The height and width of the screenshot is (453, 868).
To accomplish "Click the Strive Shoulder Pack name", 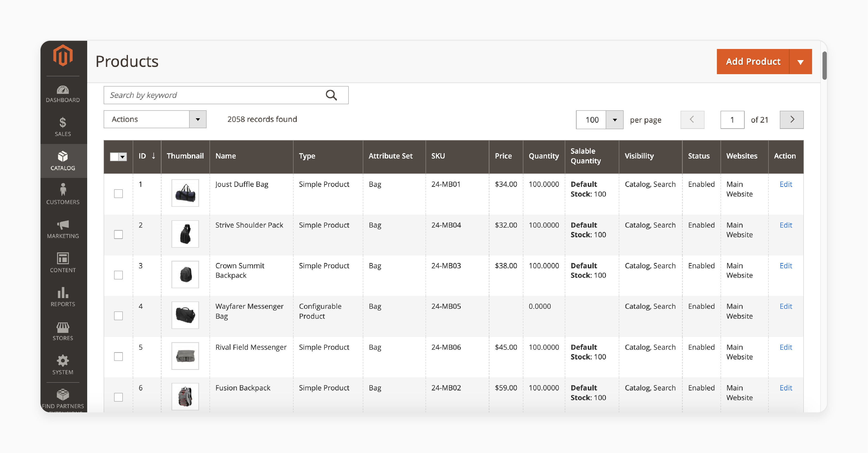I will click(249, 225).
